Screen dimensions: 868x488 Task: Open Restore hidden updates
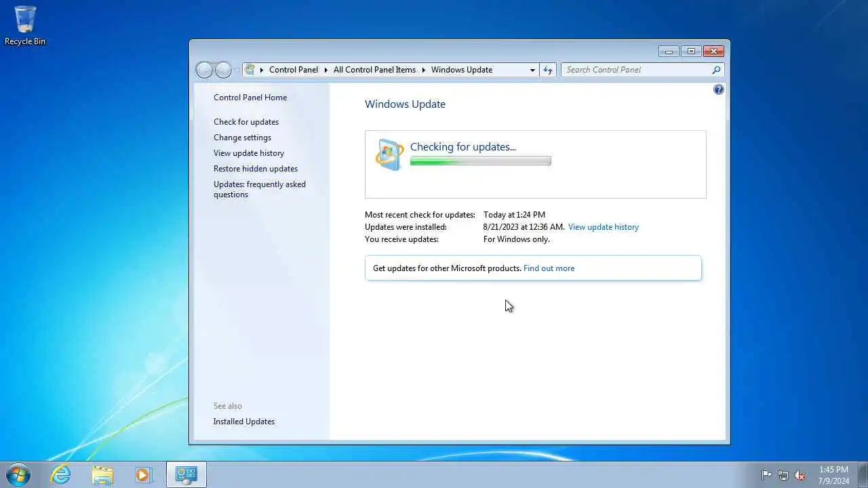(x=256, y=169)
